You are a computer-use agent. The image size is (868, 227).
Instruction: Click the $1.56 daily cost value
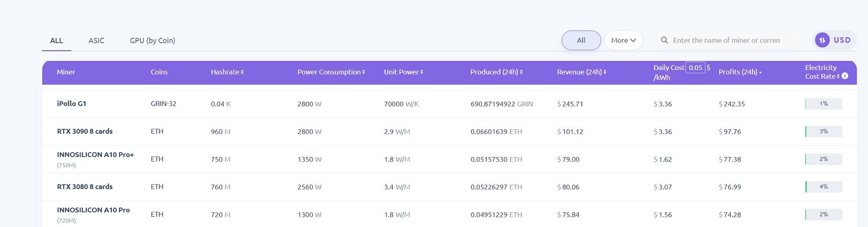click(x=663, y=215)
